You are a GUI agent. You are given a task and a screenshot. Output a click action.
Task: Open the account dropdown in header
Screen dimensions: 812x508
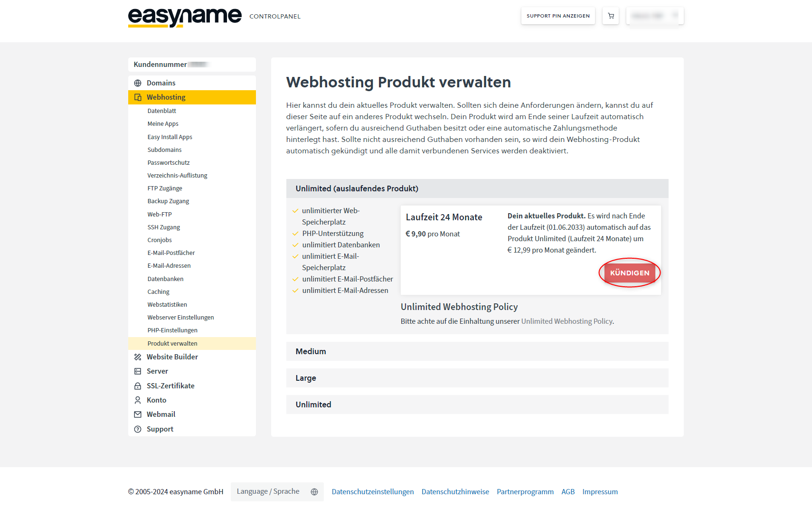click(x=654, y=16)
